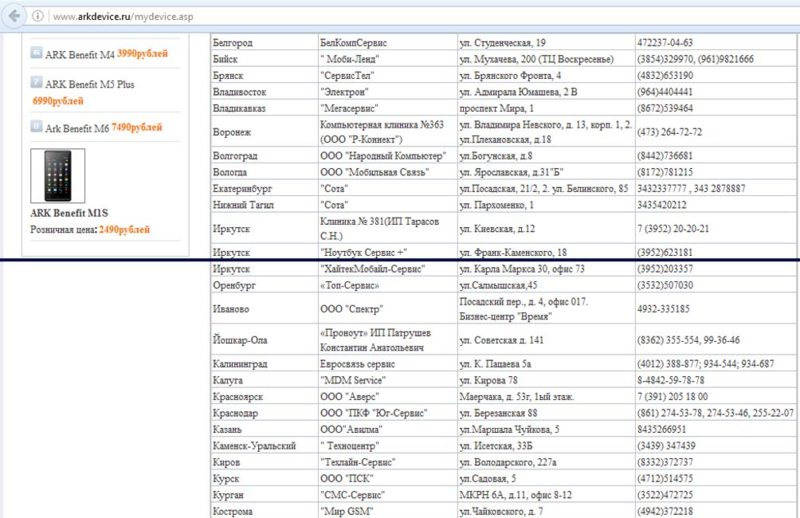Click the icon beside Ark Benefit M6
The width and height of the screenshot is (800, 518).
[36, 126]
